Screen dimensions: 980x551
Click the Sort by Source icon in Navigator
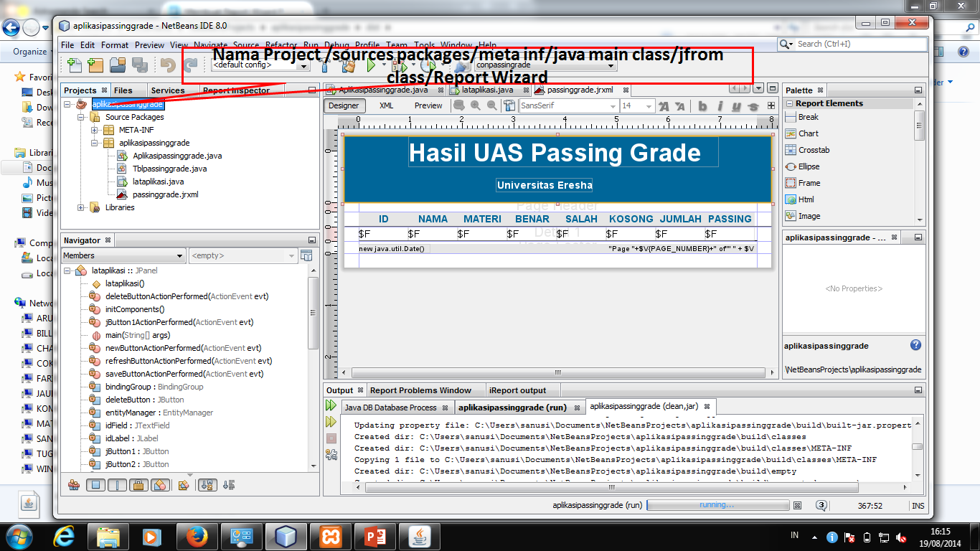pyautogui.click(x=229, y=485)
